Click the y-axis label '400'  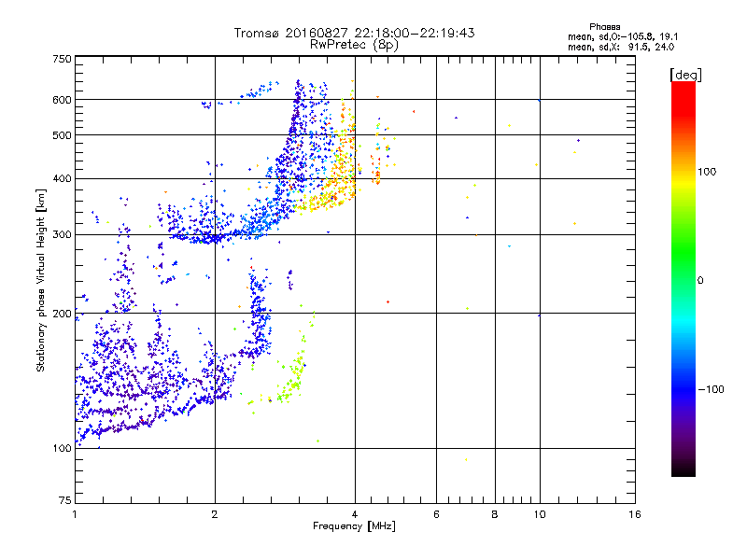pos(63,179)
